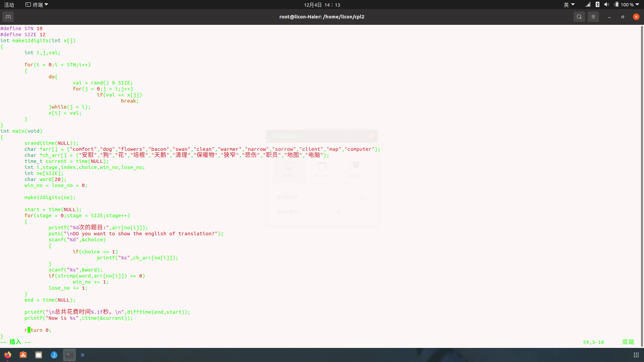This screenshot has height=362, width=644.
Task: Click the 'char word[20];' declaration
Action: coord(45,179)
